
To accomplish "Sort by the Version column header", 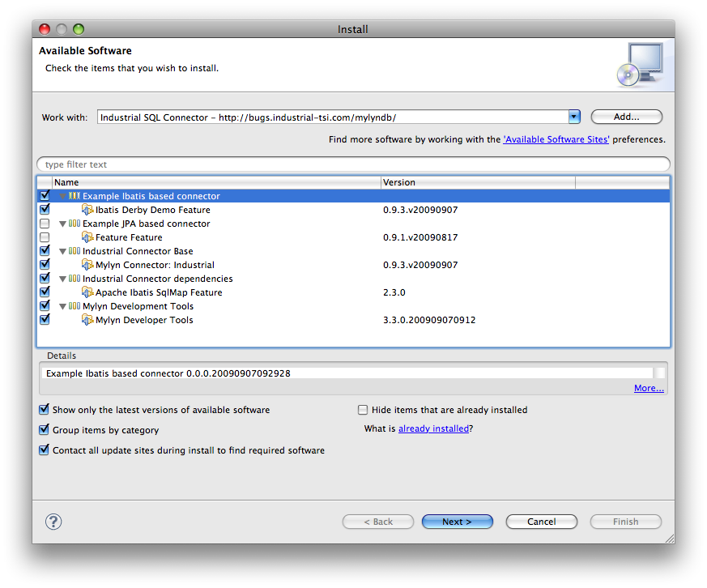I will [x=478, y=182].
